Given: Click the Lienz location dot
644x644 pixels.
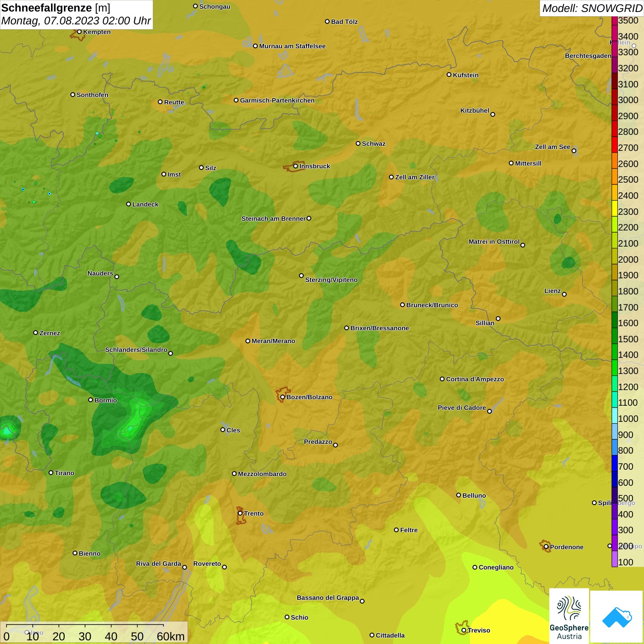Looking at the screenshot, I should 564,294.
